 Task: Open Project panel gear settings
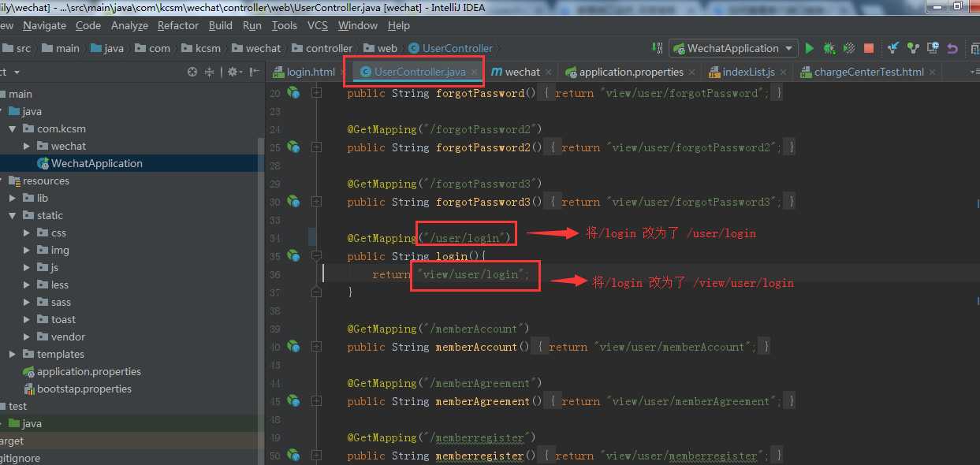[233, 72]
